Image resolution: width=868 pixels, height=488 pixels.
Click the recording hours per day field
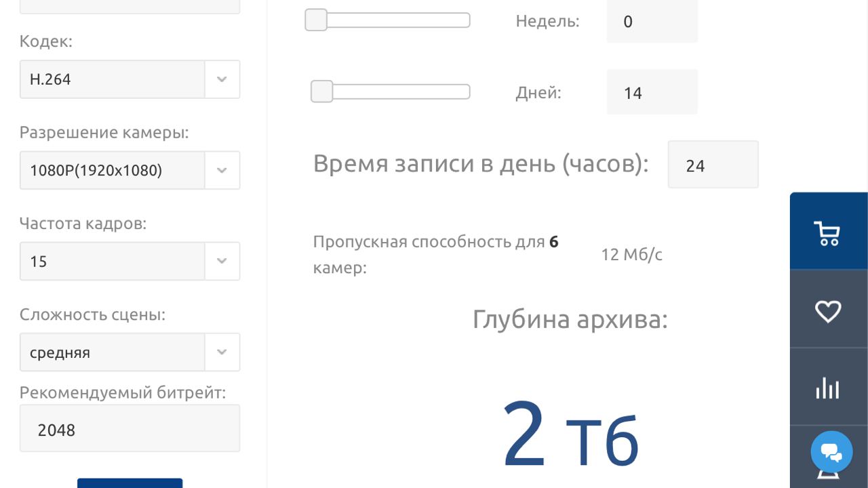[x=713, y=165]
